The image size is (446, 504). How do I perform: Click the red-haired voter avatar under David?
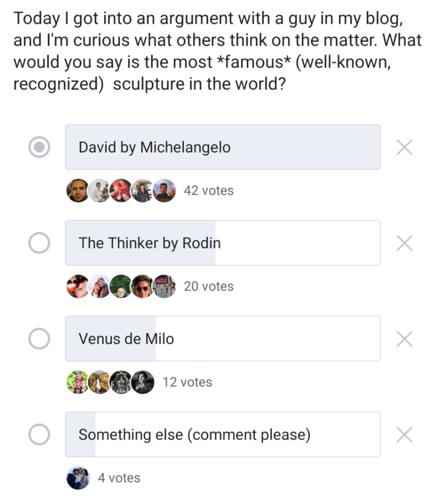tap(121, 190)
